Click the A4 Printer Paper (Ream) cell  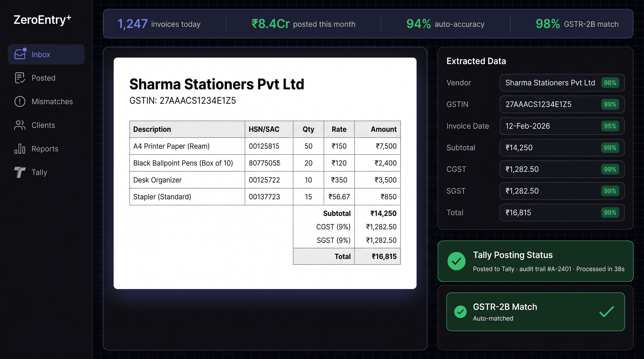click(187, 146)
